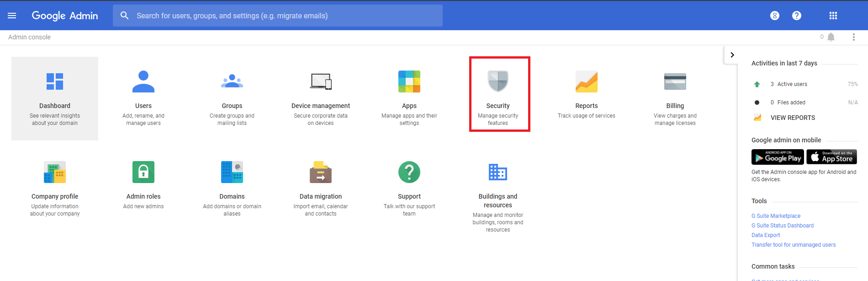Click 'Talk with our support team' text
This screenshot has height=281, width=868.
click(409, 210)
